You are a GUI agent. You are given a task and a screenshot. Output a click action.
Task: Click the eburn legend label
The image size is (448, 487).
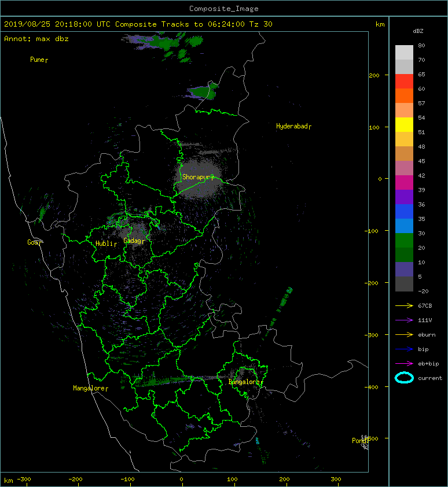coord(427,335)
